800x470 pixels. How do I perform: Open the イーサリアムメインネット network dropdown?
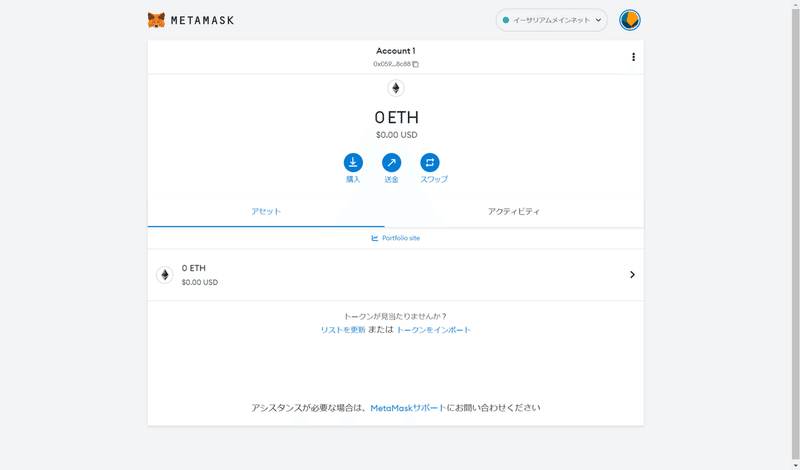[x=552, y=20]
